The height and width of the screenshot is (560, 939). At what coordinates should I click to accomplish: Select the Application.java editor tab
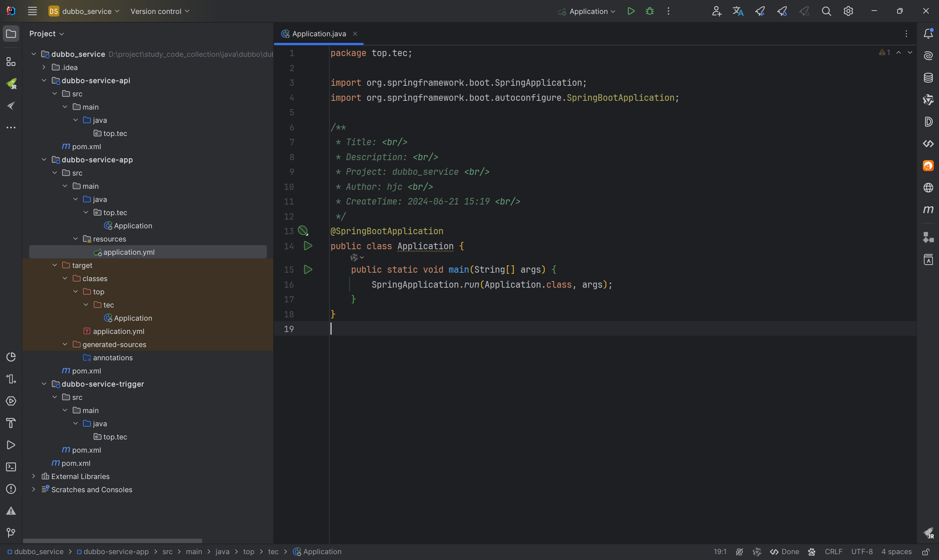319,34
